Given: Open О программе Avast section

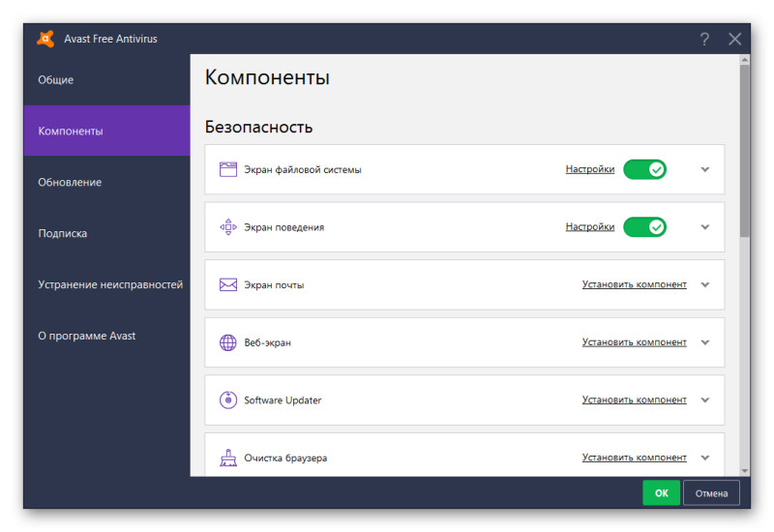Looking at the screenshot, I should click(106, 336).
